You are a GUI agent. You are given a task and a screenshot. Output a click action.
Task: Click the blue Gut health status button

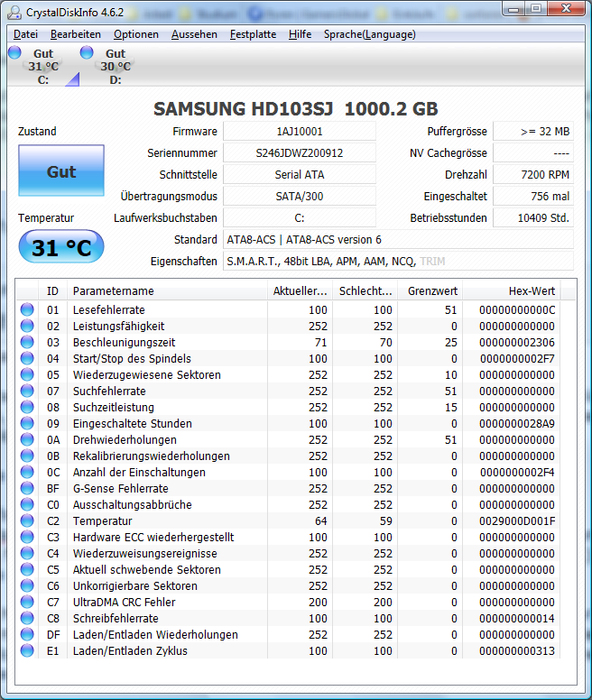(x=61, y=171)
